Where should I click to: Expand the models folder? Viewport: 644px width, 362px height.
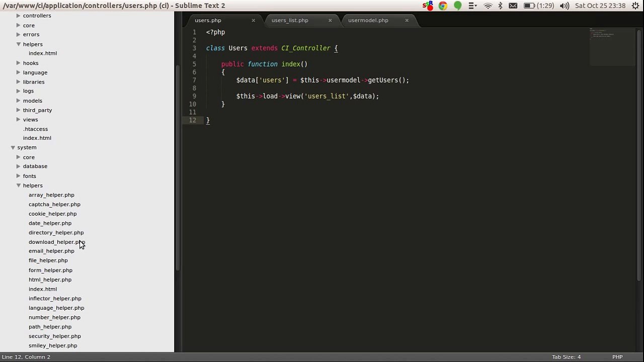click(x=18, y=101)
